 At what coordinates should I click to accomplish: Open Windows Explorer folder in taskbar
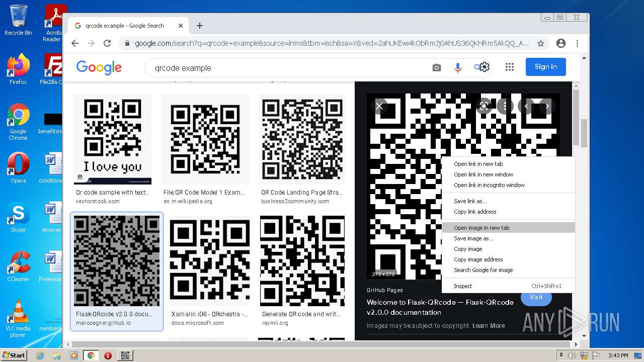(57, 355)
